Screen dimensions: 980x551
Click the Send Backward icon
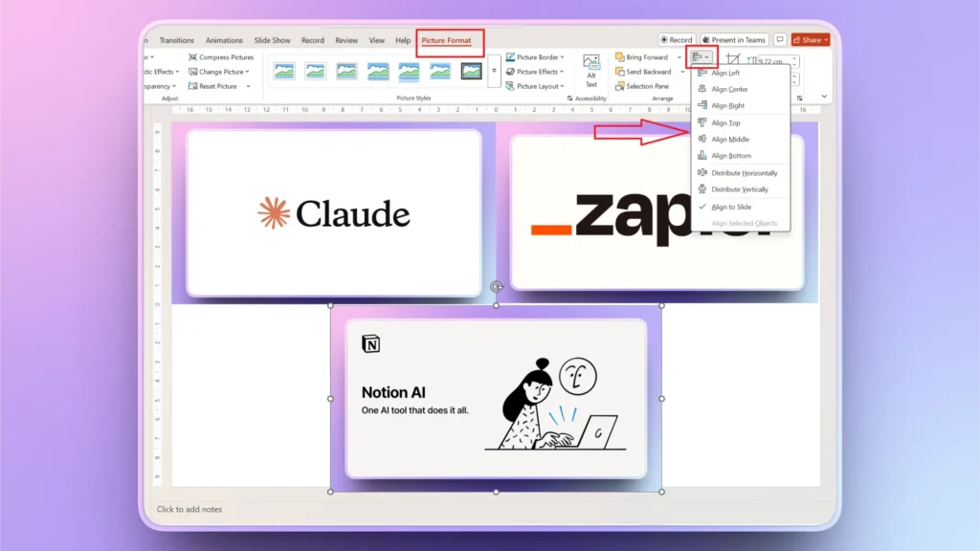tap(620, 72)
